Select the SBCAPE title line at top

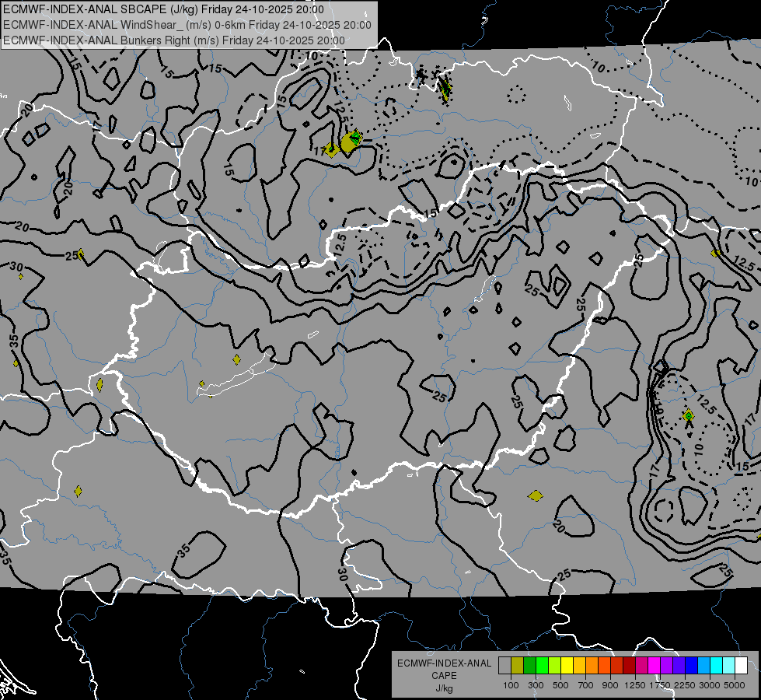(163, 9)
